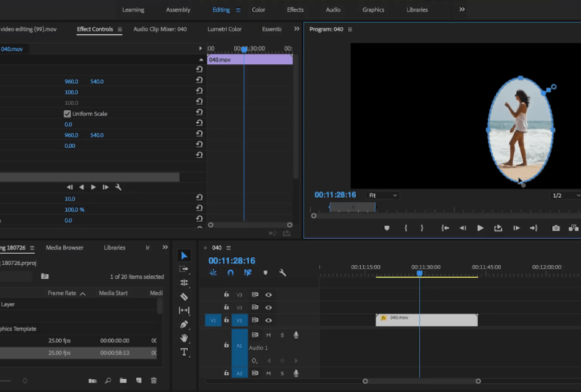Open Program: 040 panel menu

(350, 29)
